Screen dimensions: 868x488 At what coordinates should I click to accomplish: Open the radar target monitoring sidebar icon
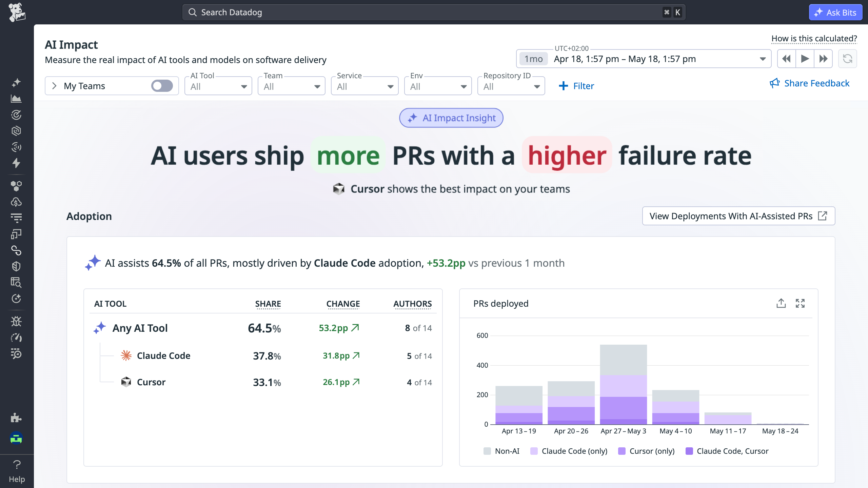pyautogui.click(x=16, y=115)
